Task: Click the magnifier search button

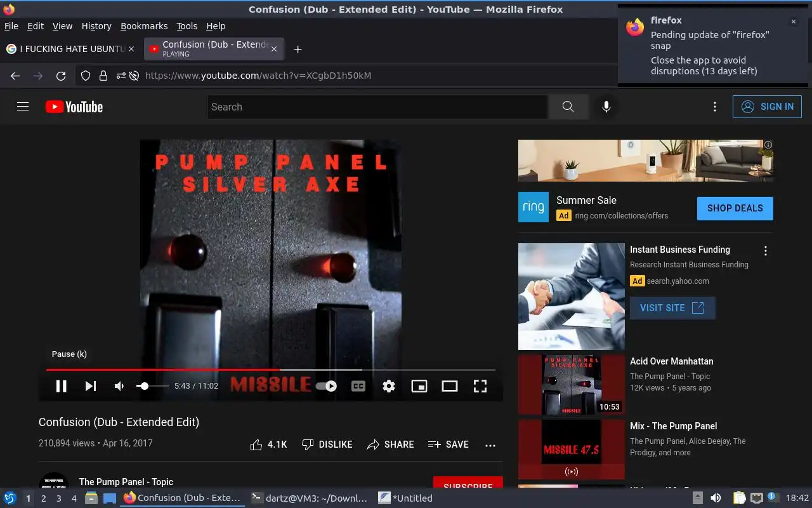Action: coord(568,107)
